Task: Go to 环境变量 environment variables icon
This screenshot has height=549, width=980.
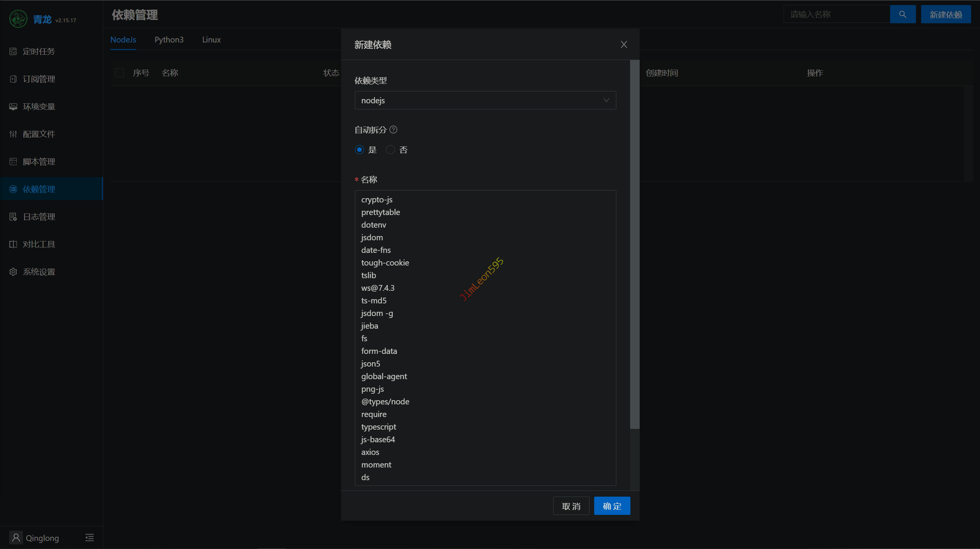Action: pyautogui.click(x=13, y=107)
